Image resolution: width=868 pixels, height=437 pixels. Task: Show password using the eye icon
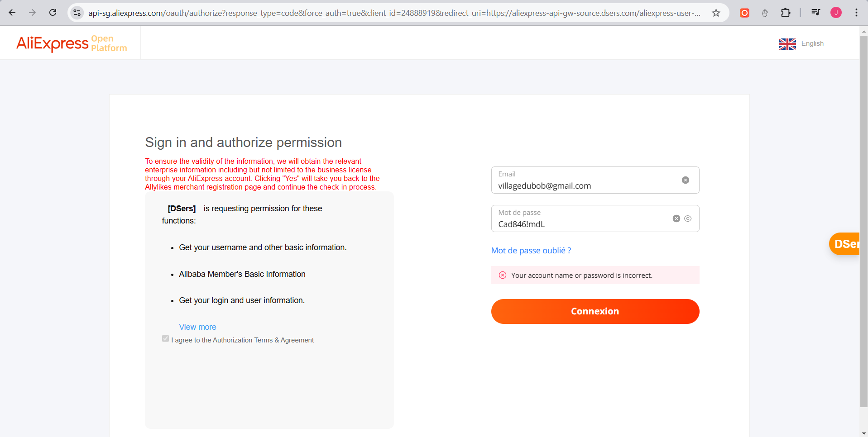tap(688, 218)
